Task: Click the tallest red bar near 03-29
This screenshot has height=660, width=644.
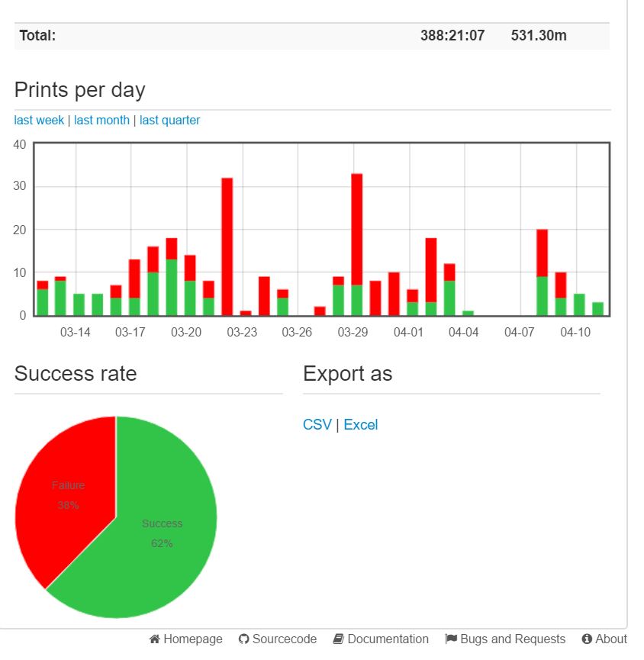Action: tap(357, 230)
